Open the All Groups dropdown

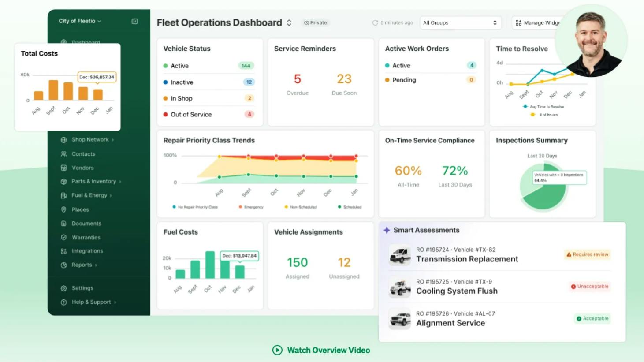coord(460,23)
